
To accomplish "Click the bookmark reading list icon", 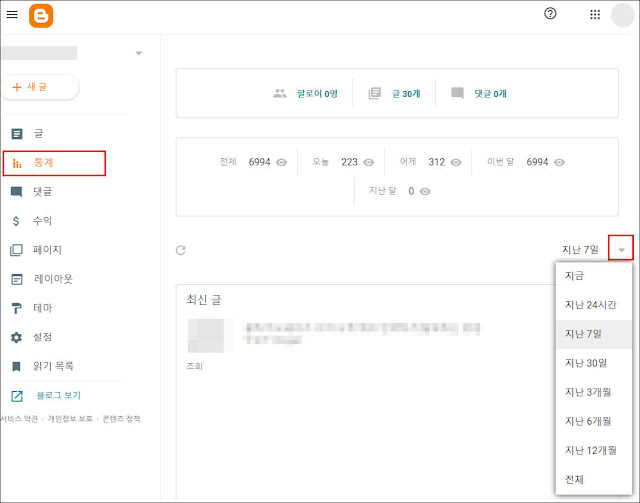I will click(16, 367).
